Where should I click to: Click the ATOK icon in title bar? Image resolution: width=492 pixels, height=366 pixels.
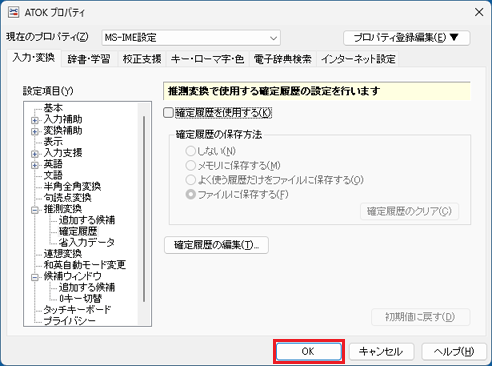point(13,13)
